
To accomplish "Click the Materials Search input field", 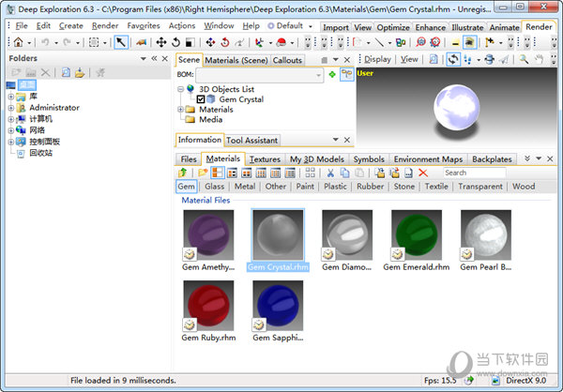I will coord(474,173).
